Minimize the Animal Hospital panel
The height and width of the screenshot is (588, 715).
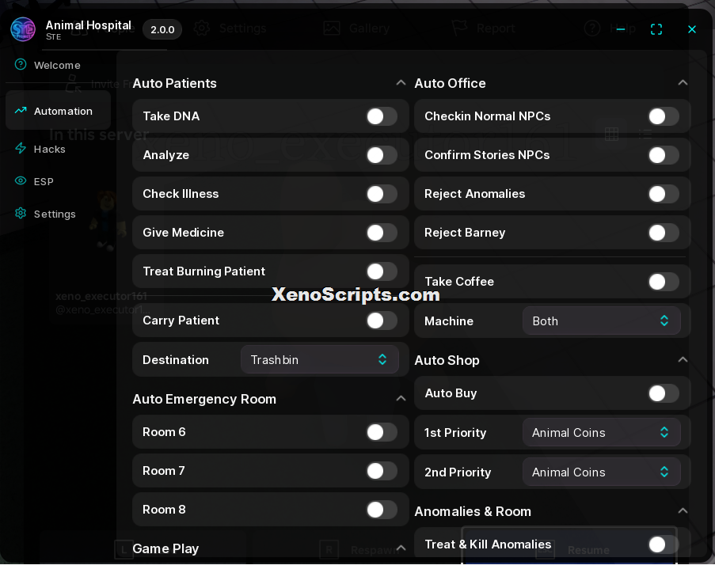[621, 29]
